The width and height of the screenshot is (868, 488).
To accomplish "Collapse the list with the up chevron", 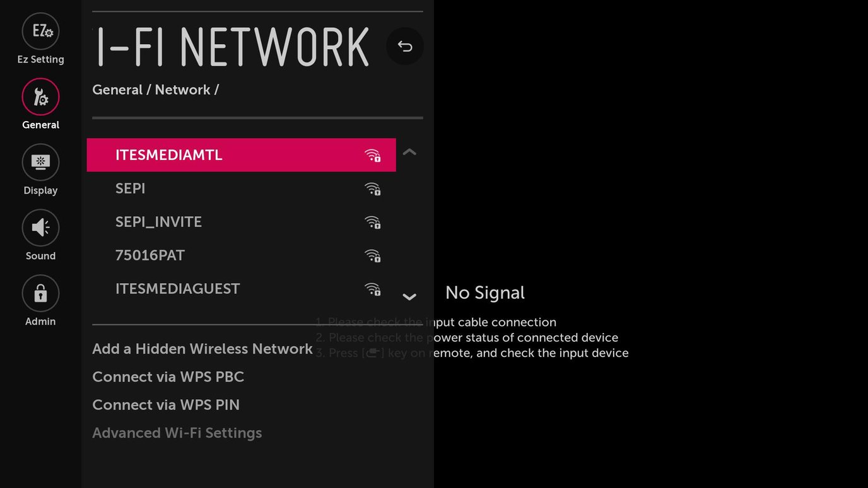I will pyautogui.click(x=409, y=152).
